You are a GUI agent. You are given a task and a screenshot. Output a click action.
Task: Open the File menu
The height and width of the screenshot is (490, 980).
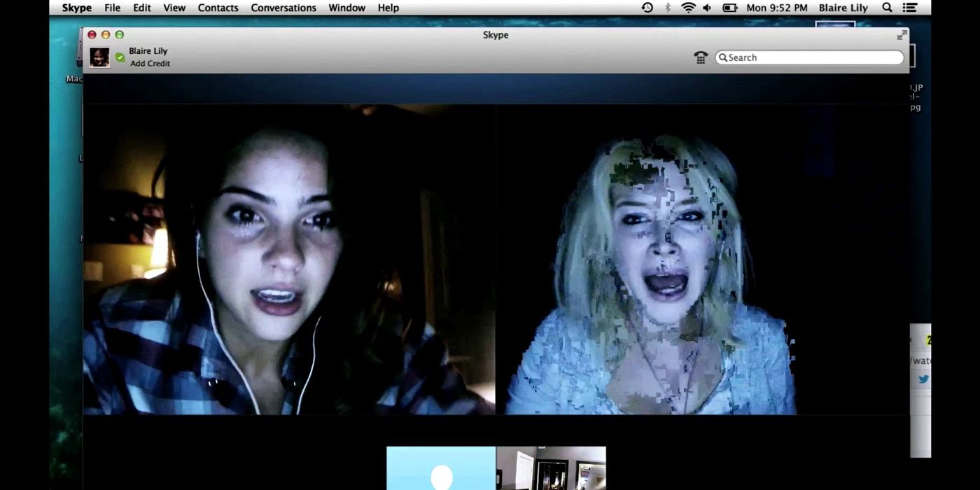(x=112, y=8)
